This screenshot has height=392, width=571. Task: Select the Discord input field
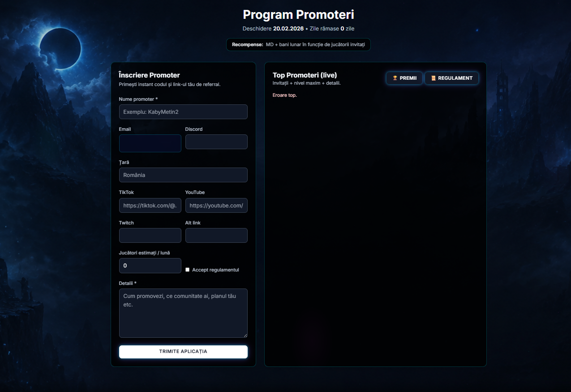pos(216,142)
